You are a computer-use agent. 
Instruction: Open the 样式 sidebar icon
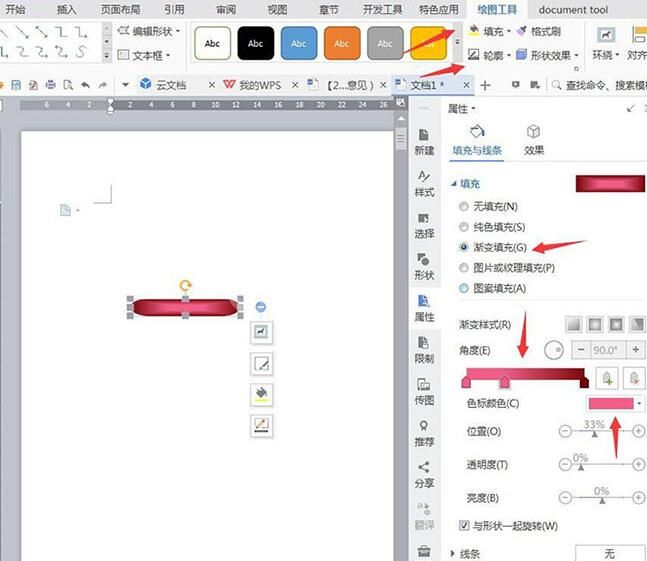click(424, 184)
